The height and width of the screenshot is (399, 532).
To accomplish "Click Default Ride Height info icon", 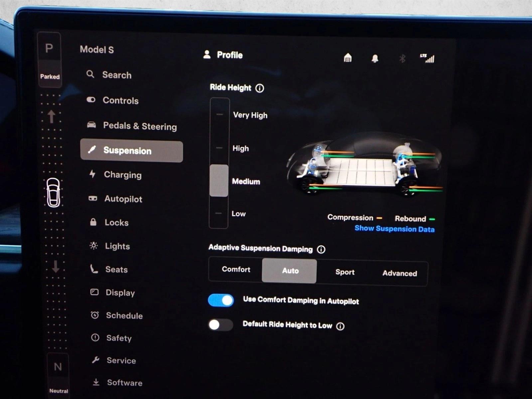I will [340, 326].
